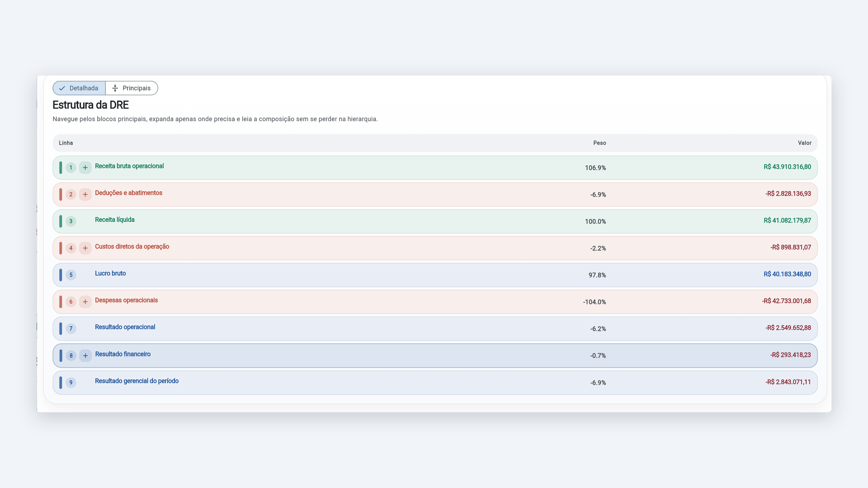Click the number 3 badge for Receita líquida
868x488 pixels.
tap(71, 221)
